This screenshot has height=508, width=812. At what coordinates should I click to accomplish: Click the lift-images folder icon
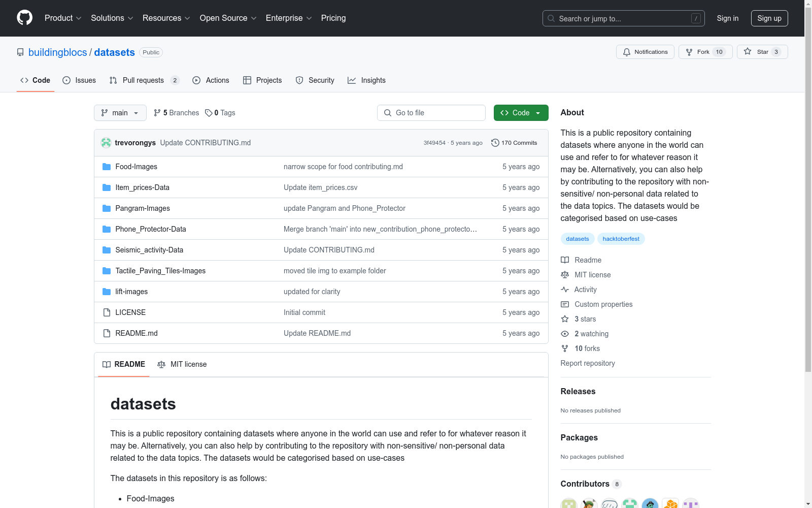pos(107,292)
